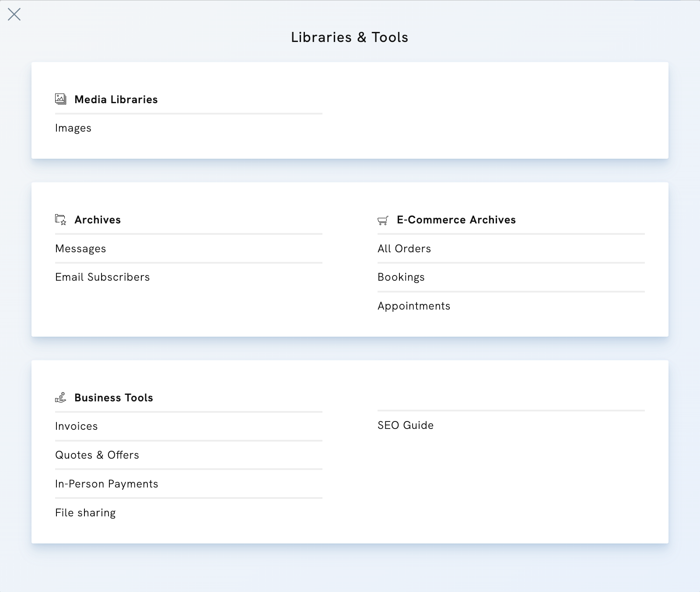
Task: Click the Archives folder icon
Action: 60,220
